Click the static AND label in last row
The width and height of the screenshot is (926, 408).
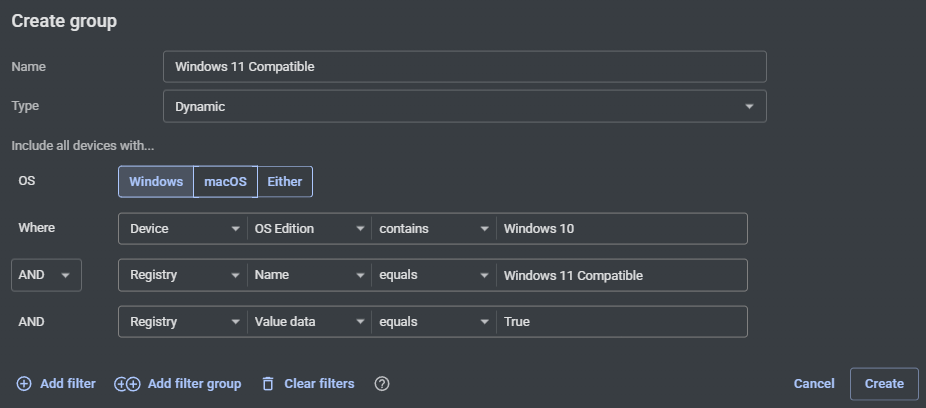tap(31, 322)
